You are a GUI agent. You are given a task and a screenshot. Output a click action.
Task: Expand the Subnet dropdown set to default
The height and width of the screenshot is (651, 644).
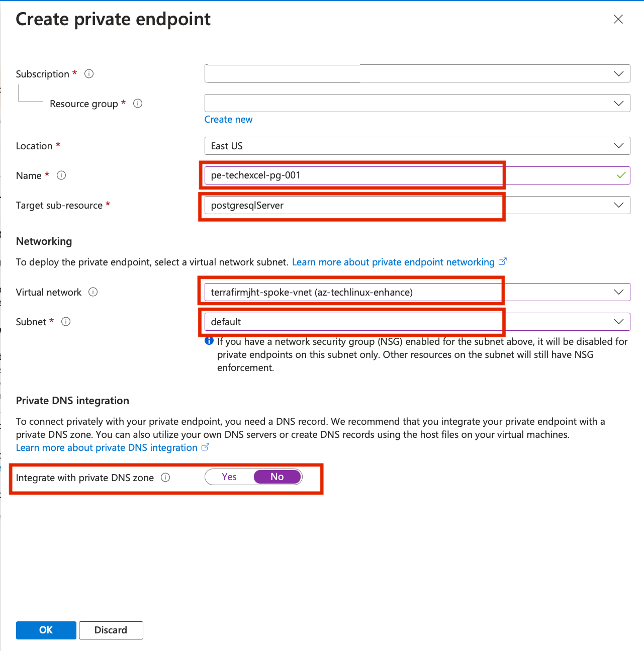click(417, 322)
